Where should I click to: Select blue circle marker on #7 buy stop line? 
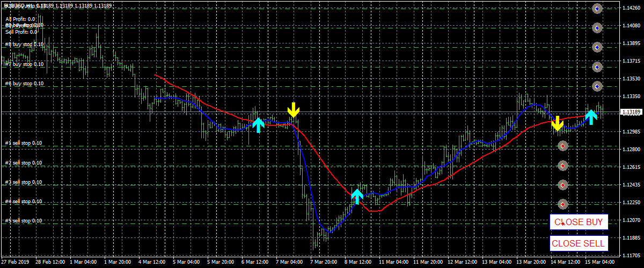(597, 67)
